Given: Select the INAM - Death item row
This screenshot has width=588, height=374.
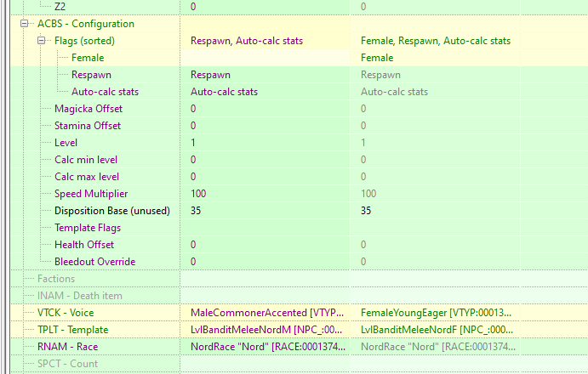Looking at the screenshot, I should tap(80, 296).
